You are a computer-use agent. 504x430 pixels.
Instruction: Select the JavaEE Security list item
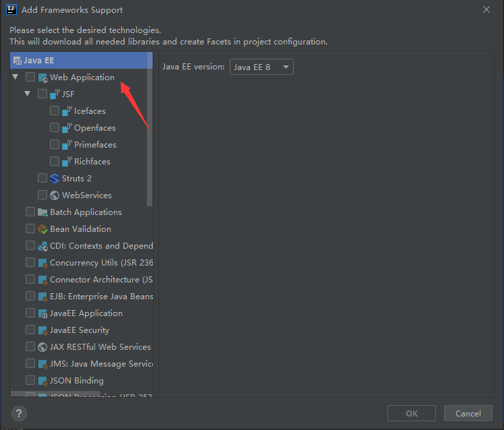[80, 330]
